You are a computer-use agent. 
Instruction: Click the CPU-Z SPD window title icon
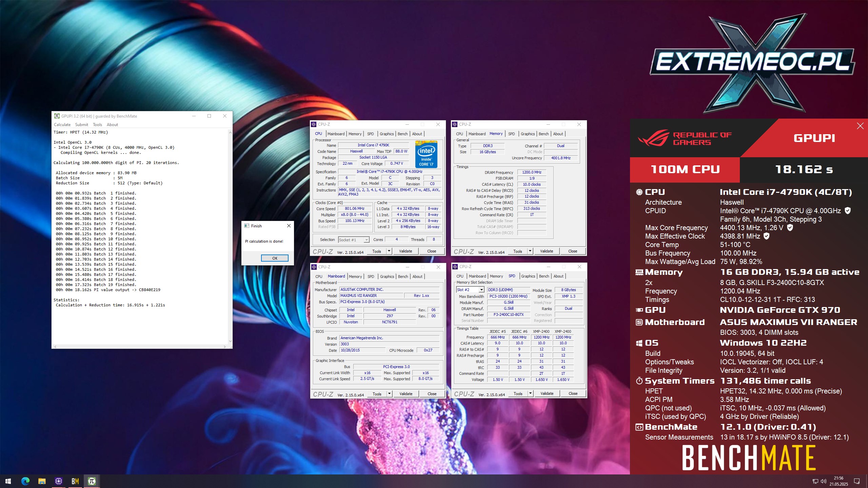tap(455, 267)
